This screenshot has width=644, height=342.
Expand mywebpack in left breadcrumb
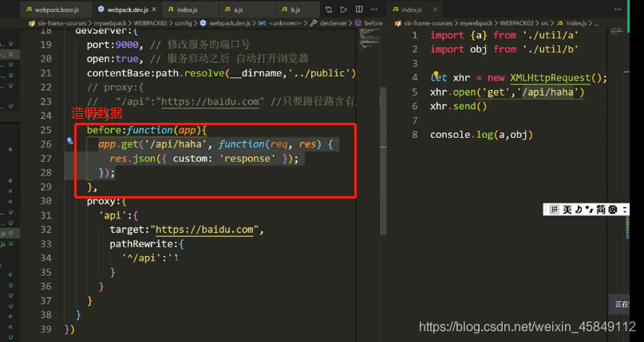109,23
